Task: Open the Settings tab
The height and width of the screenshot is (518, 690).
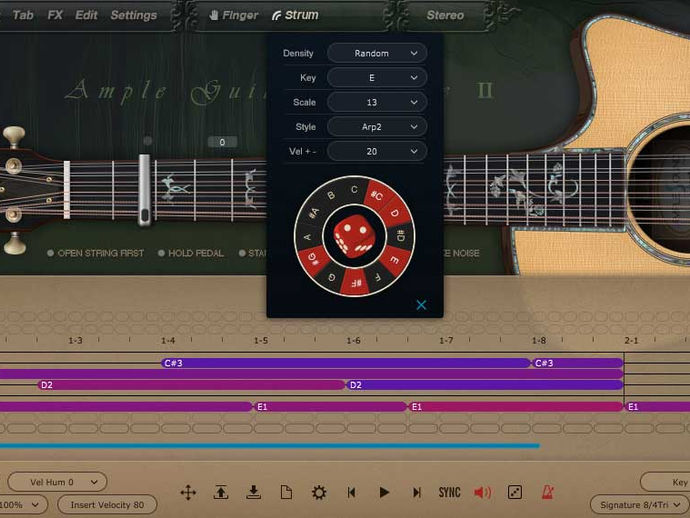Action: 134,15
